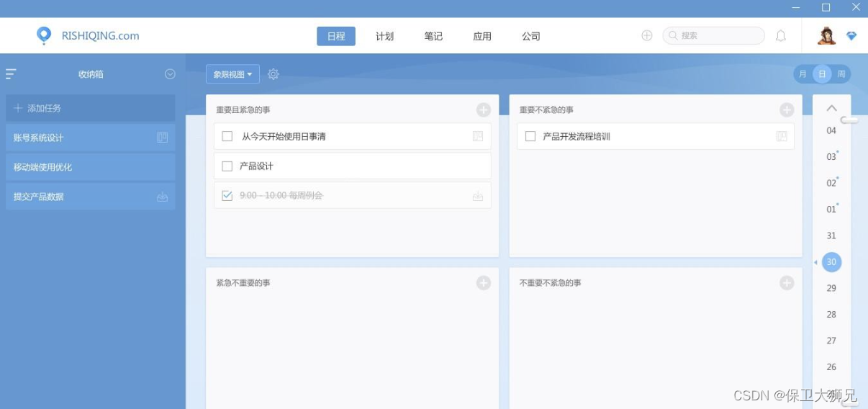Select date 02 in date strip
868x409 pixels.
tap(831, 183)
